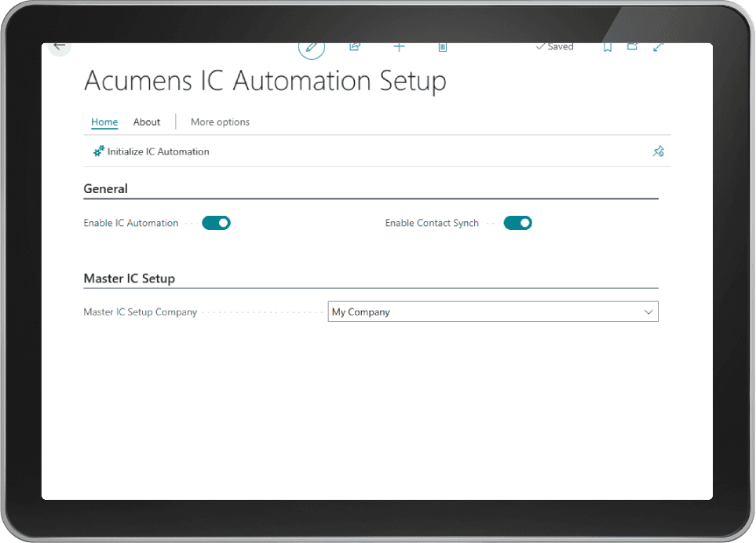Click the Enable Contact Synch label
This screenshot has width=756, height=543.
(432, 223)
